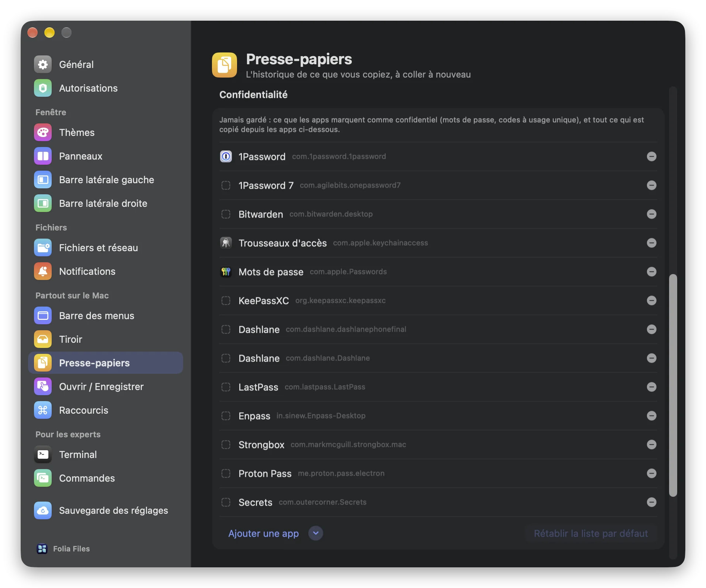This screenshot has height=588, width=706.
Task: Click Ajouter une app link
Action: tap(264, 534)
